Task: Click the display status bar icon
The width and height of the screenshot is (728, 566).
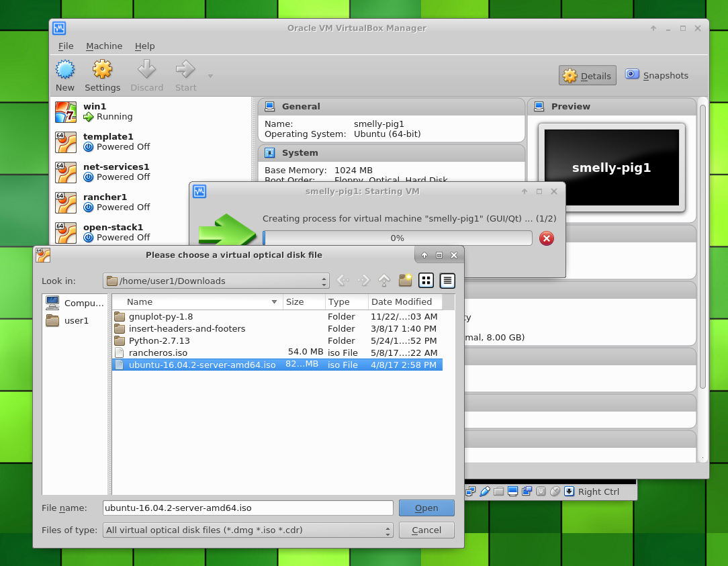Action: 512,491
